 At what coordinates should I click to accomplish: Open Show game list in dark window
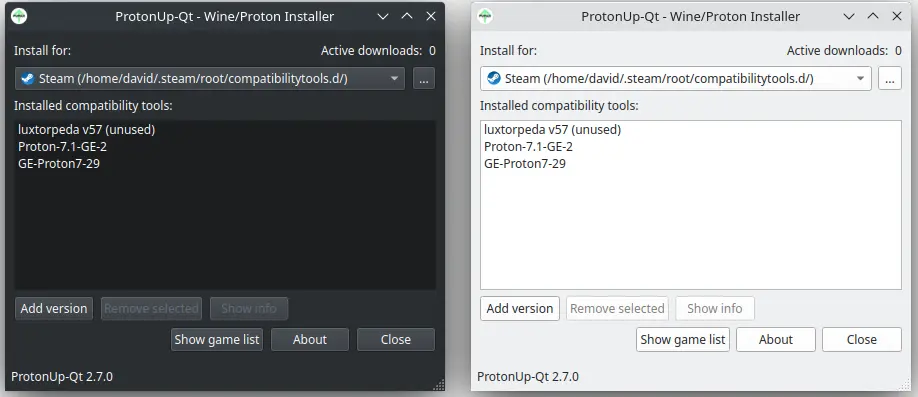tap(217, 340)
